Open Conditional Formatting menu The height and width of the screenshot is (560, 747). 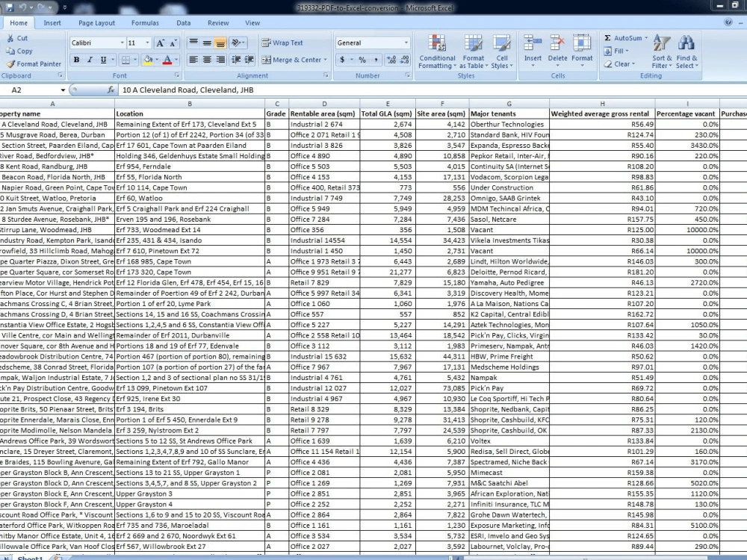[437, 52]
